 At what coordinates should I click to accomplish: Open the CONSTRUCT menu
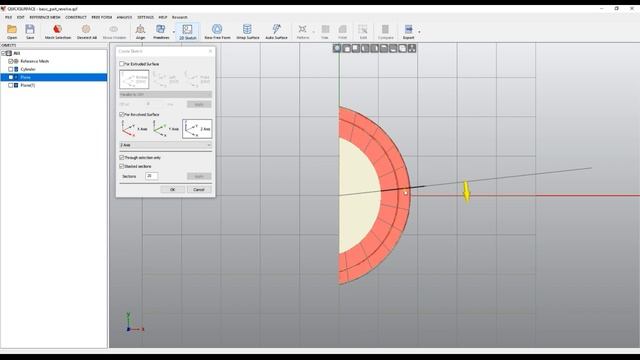point(76,17)
